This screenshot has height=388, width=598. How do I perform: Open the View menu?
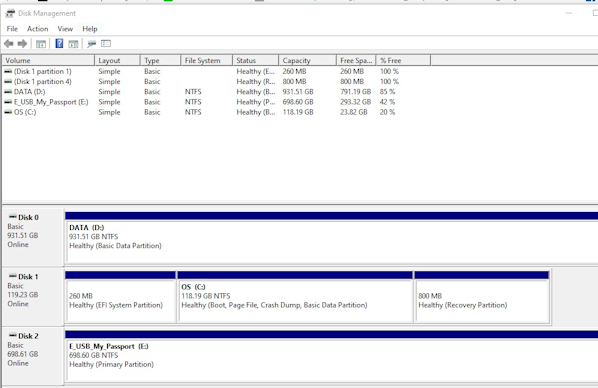[65, 29]
